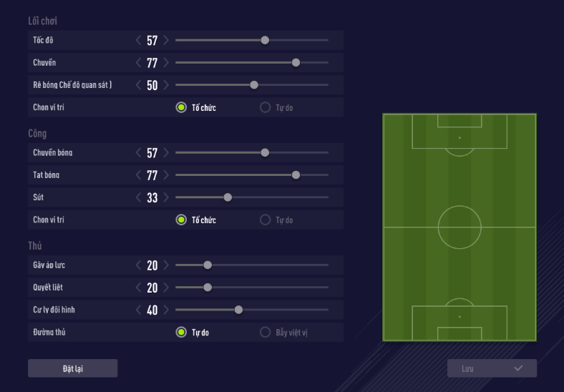Click the Chuyển bóng slider handle
Image resolution: width=564 pixels, height=392 pixels.
[x=265, y=152]
